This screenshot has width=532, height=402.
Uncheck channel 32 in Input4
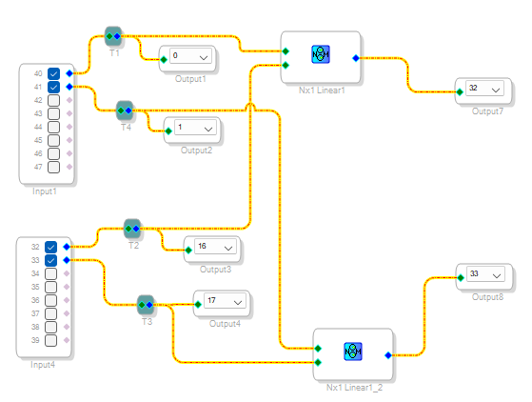click(50, 247)
